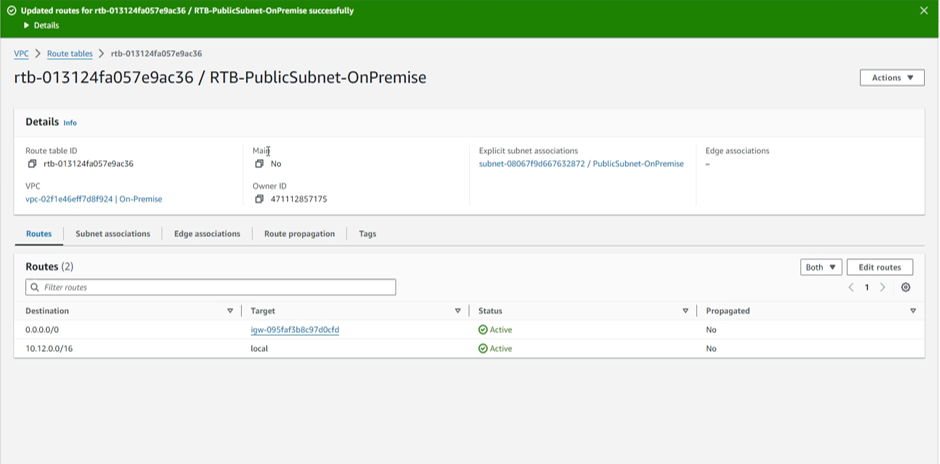This screenshot has height=464, width=940.
Task: Dismiss the green success notification banner
Action: pos(924,11)
